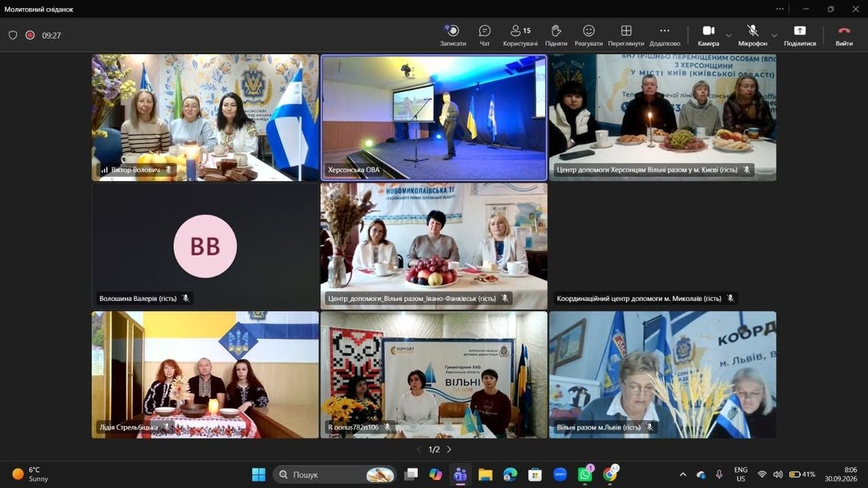This screenshot has width=868, height=488.
Task: Open Task View on the taskbar
Action: pos(411,474)
